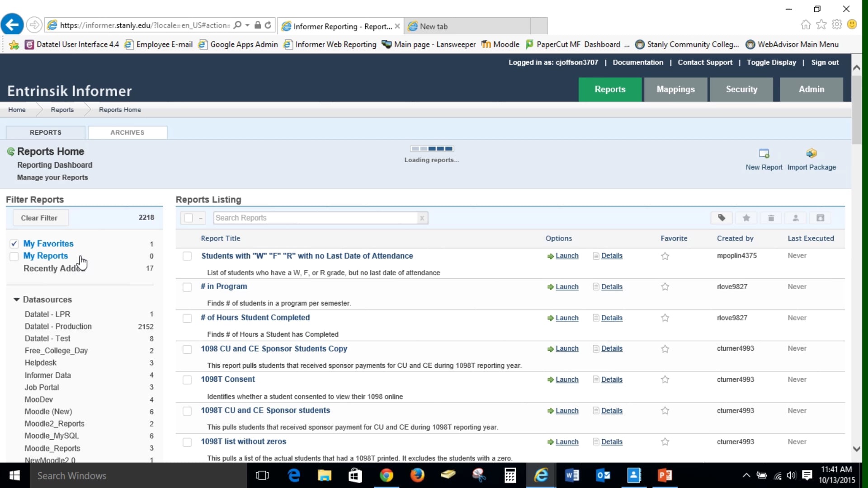
Task: Click the New Report icon
Action: pyautogui.click(x=764, y=154)
